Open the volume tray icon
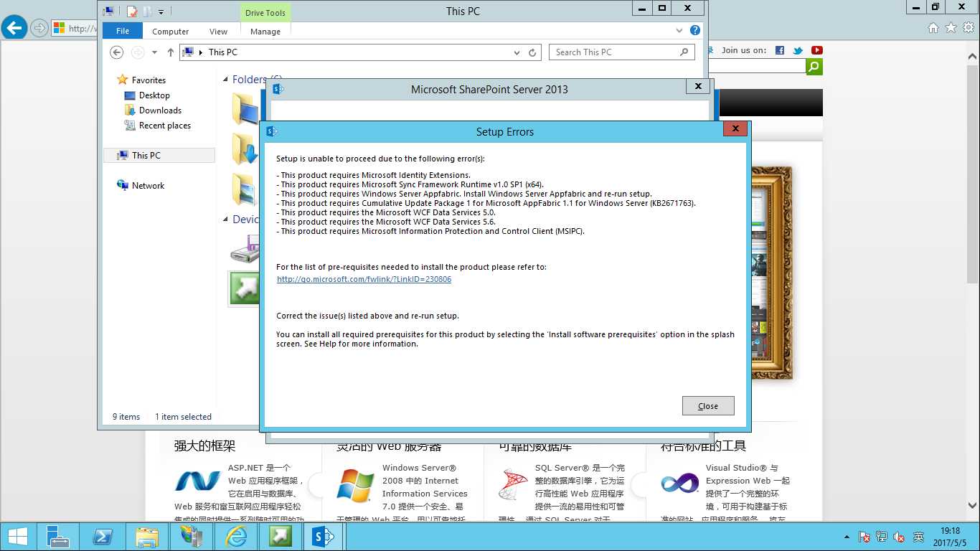The height and width of the screenshot is (551, 980). click(x=899, y=537)
